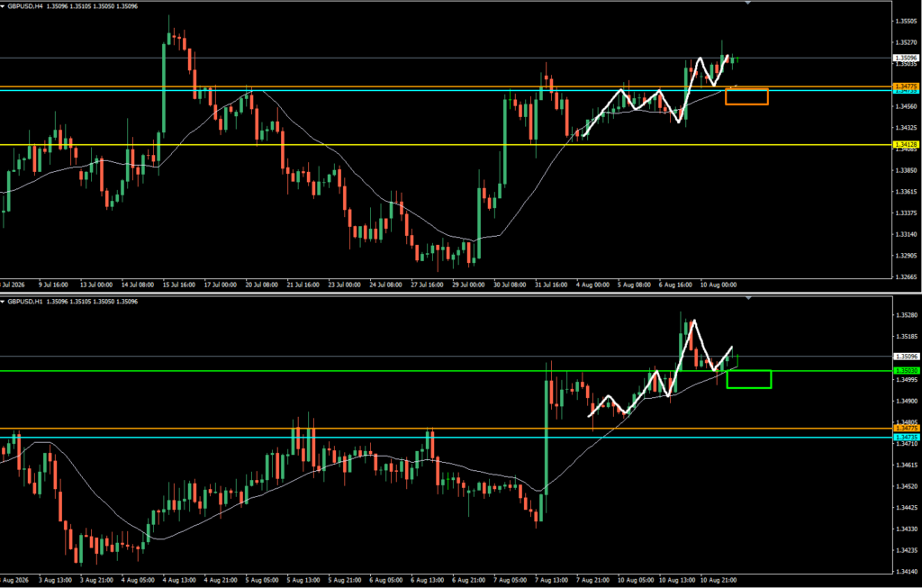Click the 10 Aug 00:00 time label
This screenshot has height=588, width=922.
pyautogui.click(x=719, y=285)
